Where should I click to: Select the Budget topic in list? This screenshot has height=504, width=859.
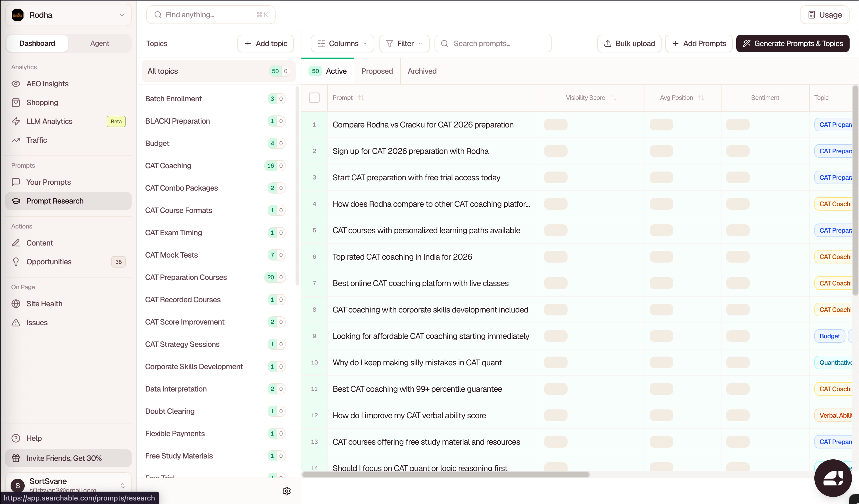216,143
